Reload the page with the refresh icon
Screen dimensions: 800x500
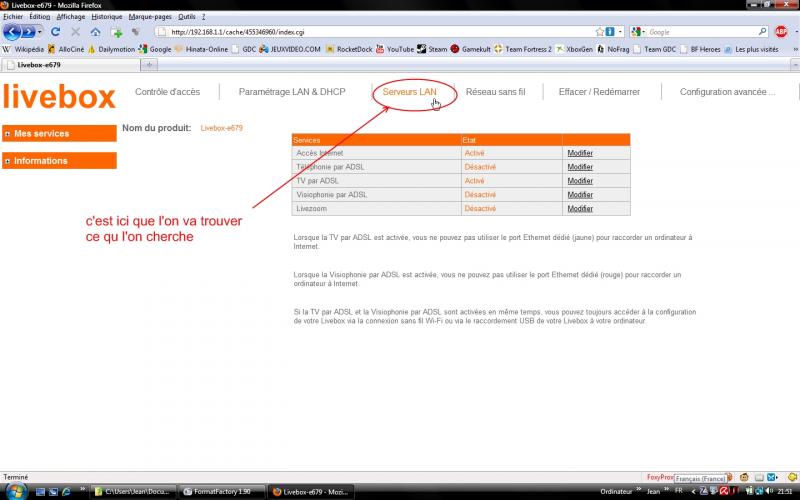[x=56, y=32]
